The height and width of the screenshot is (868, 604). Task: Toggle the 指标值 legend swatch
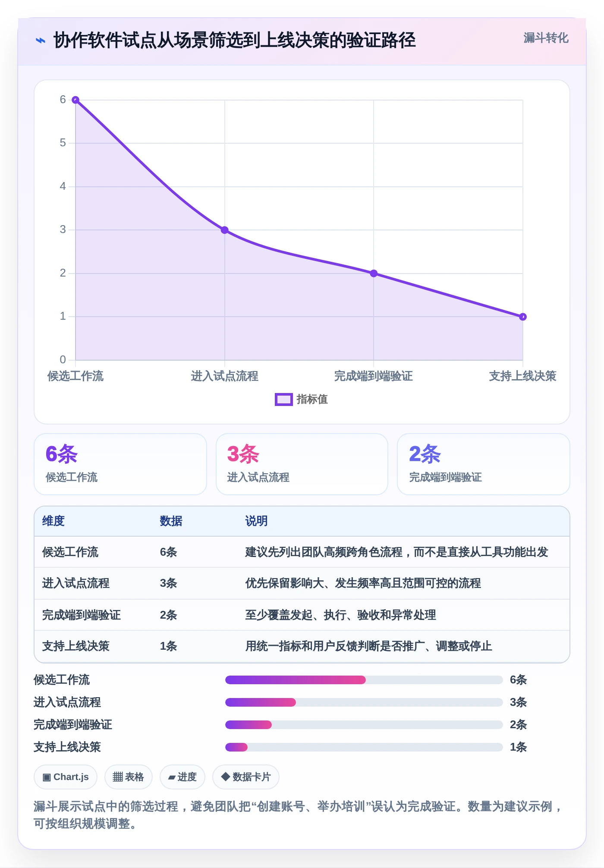pos(284,399)
